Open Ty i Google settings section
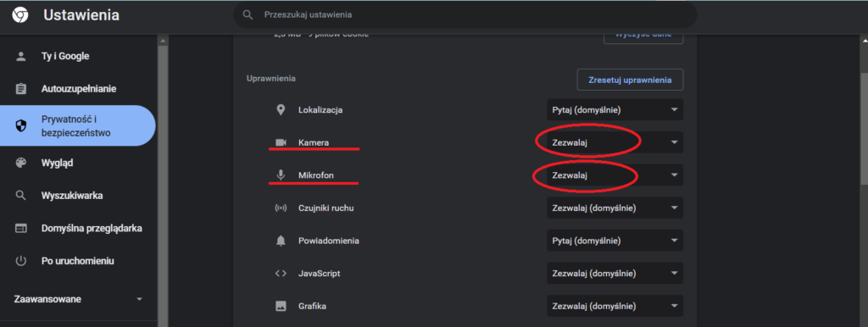The width and height of the screenshot is (868, 327). tap(78, 56)
